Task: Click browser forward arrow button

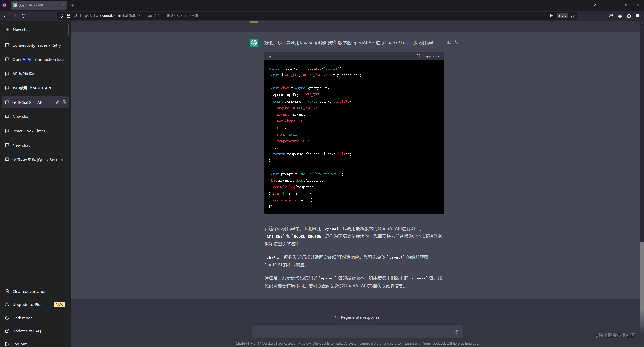Action: click(x=14, y=16)
